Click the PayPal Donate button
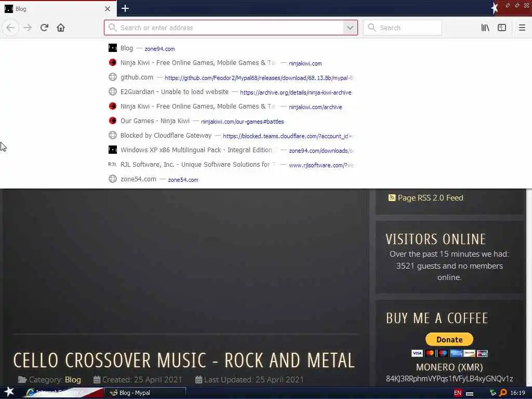Viewport: 532px width, 399px height. tap(449, 339)
